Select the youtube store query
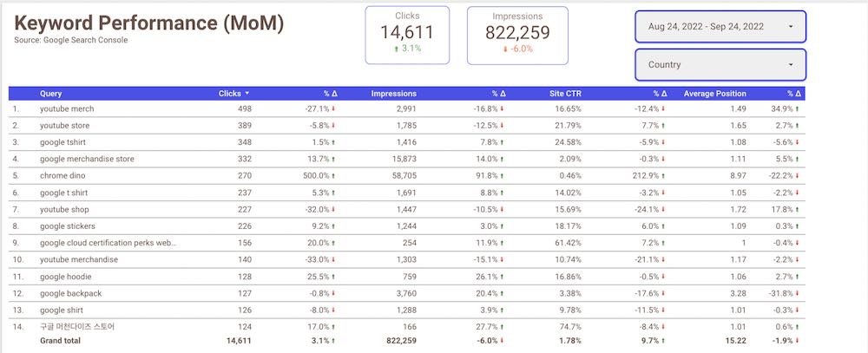Image resolution: width=868 pixels, height=353 pixels. coord(64,126)
